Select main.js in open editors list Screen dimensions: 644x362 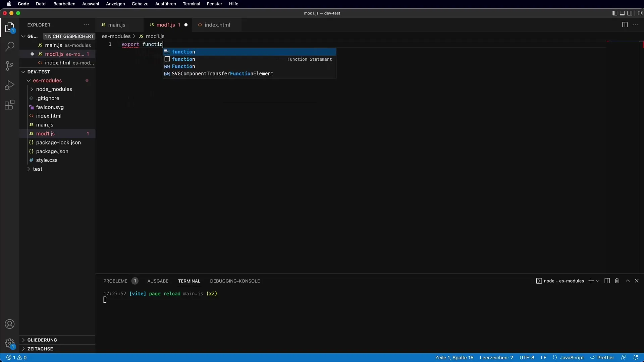click(x=57, y=45)
